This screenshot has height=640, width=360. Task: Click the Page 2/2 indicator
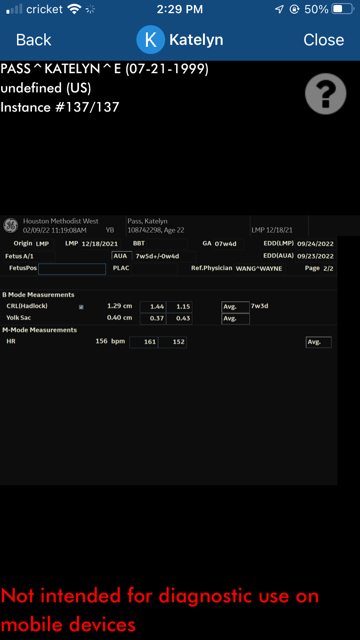[320, 269]
